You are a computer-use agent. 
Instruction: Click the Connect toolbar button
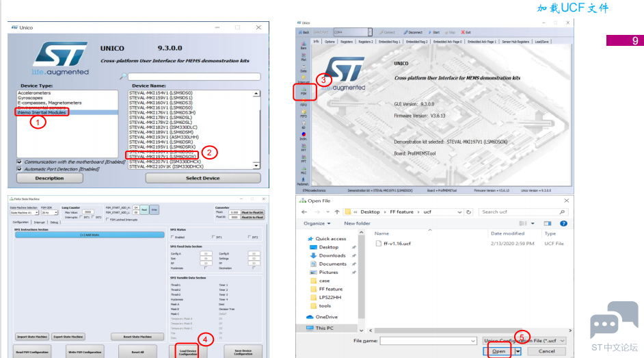pyautogui.click(x=387, y=32)
